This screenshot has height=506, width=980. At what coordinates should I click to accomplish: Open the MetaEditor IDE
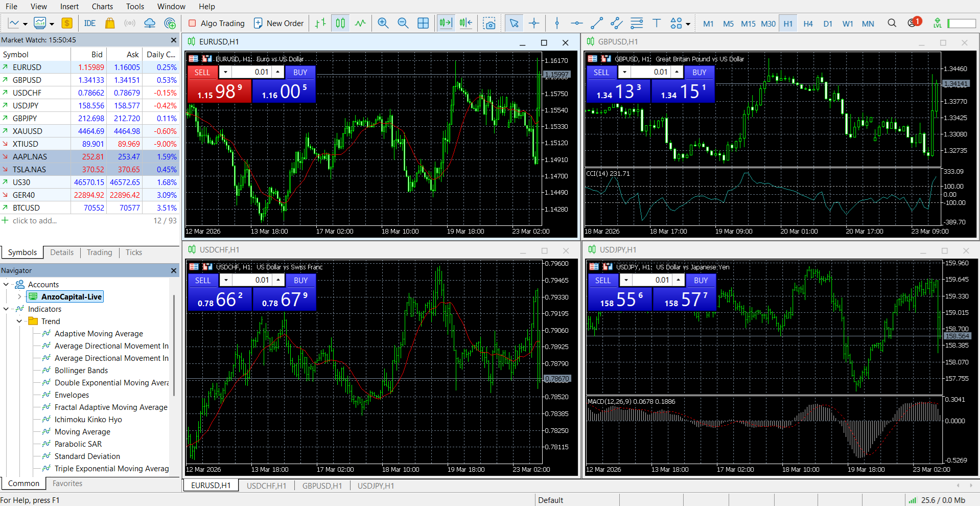point(90,23)
